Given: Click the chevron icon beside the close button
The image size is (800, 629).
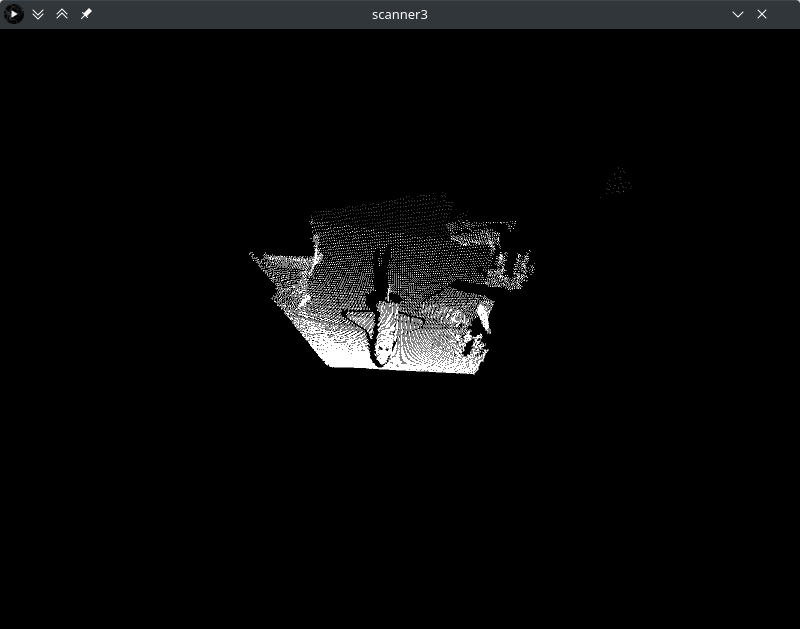Looking at the screenshot, I should click(738, 14).
